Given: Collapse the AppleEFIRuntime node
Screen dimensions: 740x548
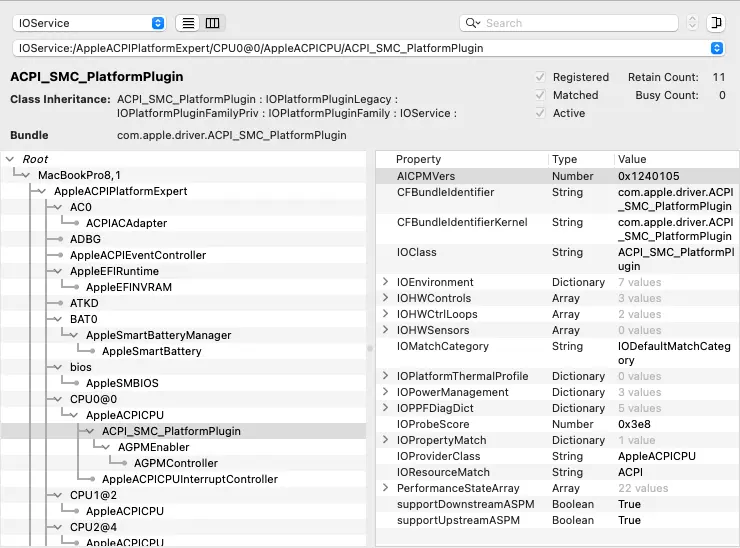Looking at the screenshot, I should [x=58, y=271].
